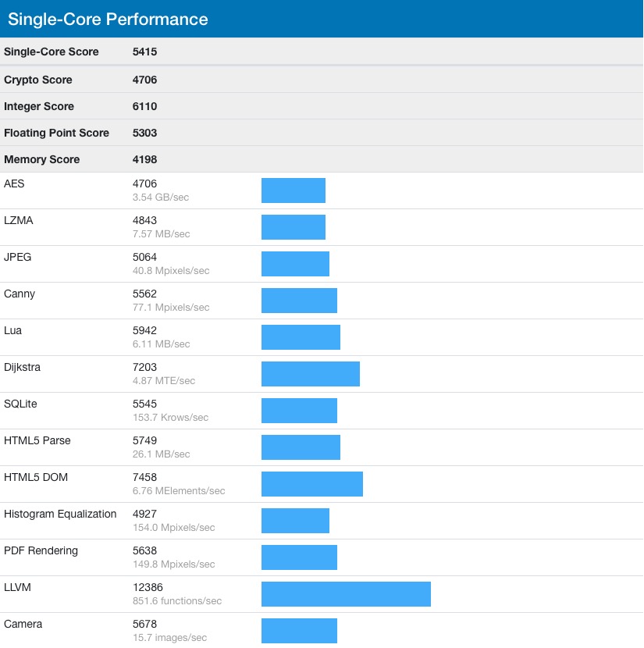
Task: Click the HTML5 Parse score 5749
Action: (145, 440)
